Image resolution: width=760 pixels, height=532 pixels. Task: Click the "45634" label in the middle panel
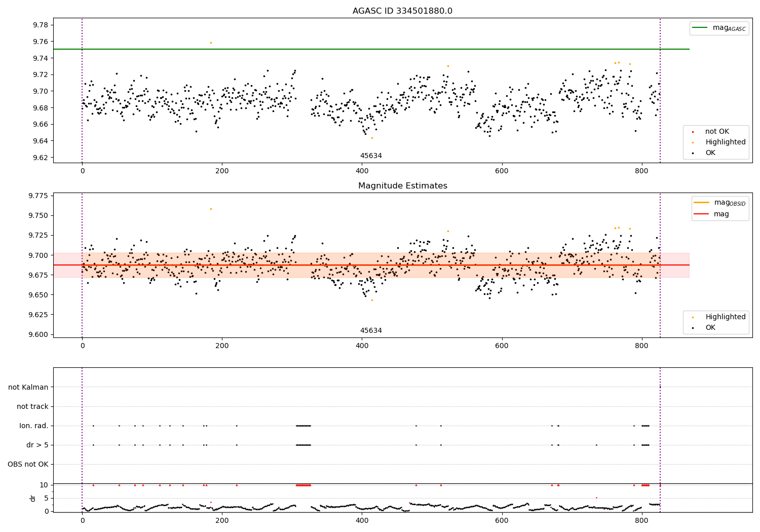(371, 331)
